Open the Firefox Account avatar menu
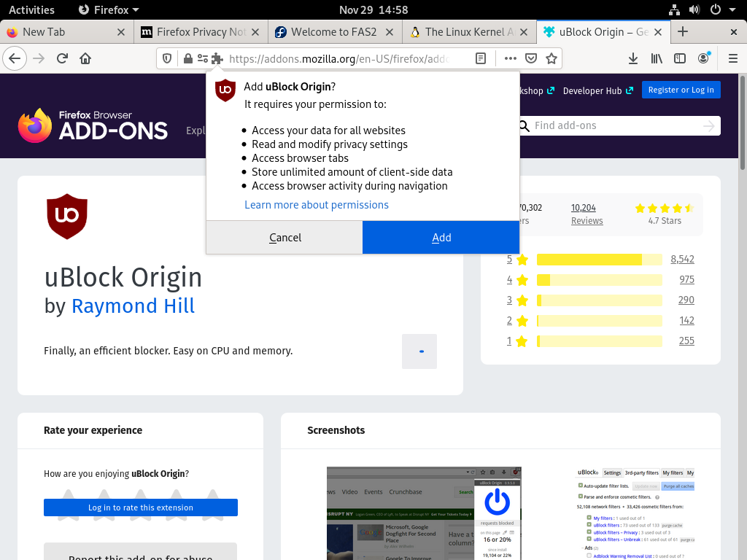Image resolution: width=747 pixels, height=560 pixels. click(x=704, y=58)
